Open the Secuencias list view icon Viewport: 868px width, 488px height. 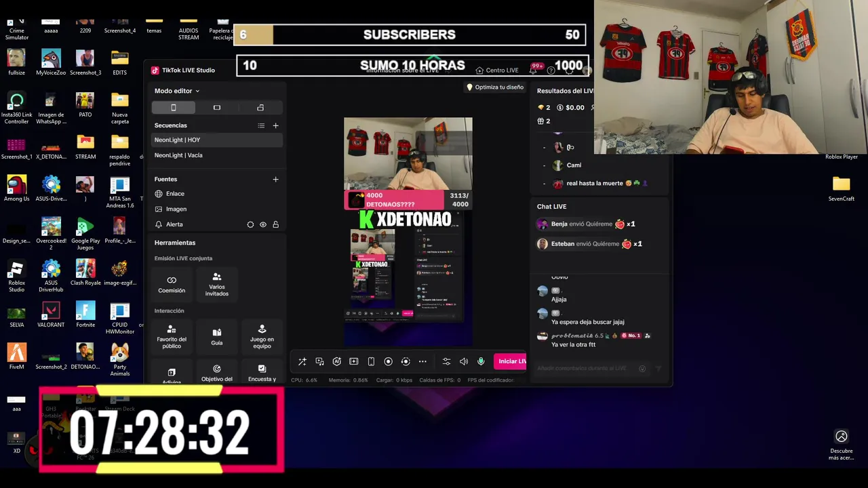tap(261, 125)
